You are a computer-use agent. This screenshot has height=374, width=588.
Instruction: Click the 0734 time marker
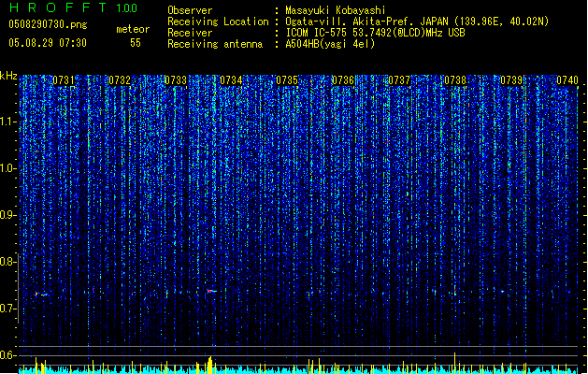231,80
